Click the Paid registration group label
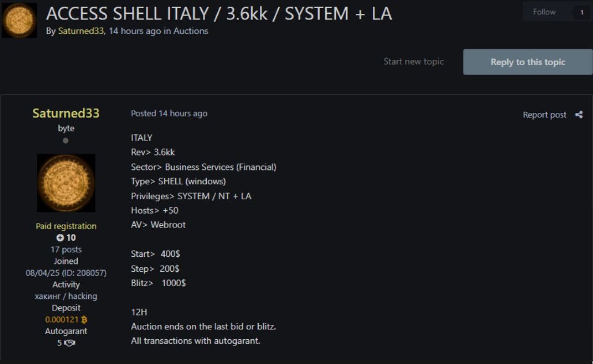The image size is (593, 364). coord(66,226)
